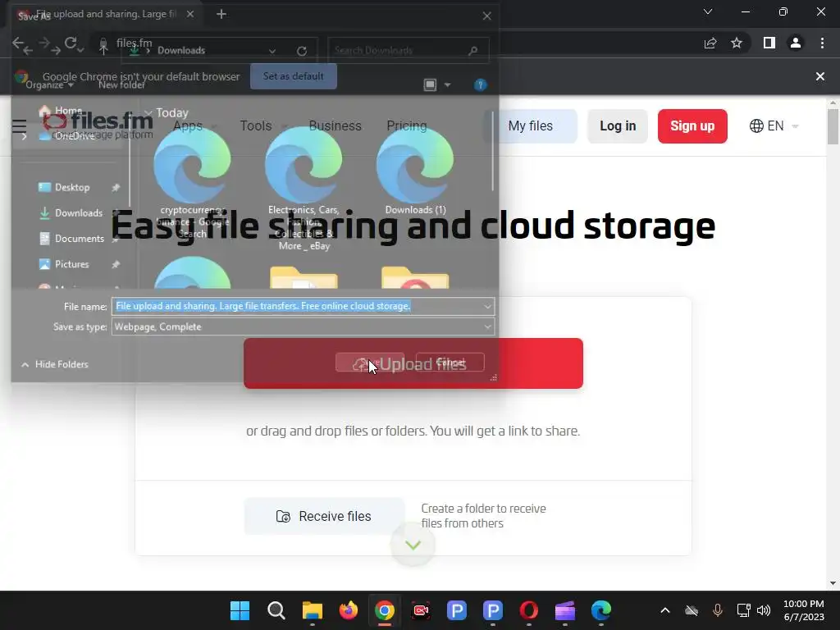Open Microsoft Edge from taskbar
The height and width of the screenshot is (630, 840).
[601, 610]
